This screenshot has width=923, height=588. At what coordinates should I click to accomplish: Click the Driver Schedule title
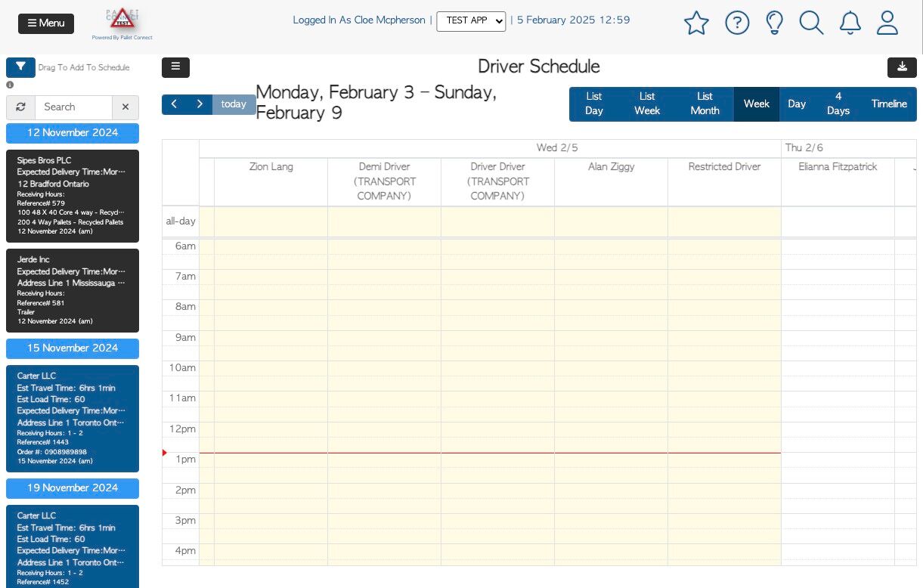click(539, 67)
